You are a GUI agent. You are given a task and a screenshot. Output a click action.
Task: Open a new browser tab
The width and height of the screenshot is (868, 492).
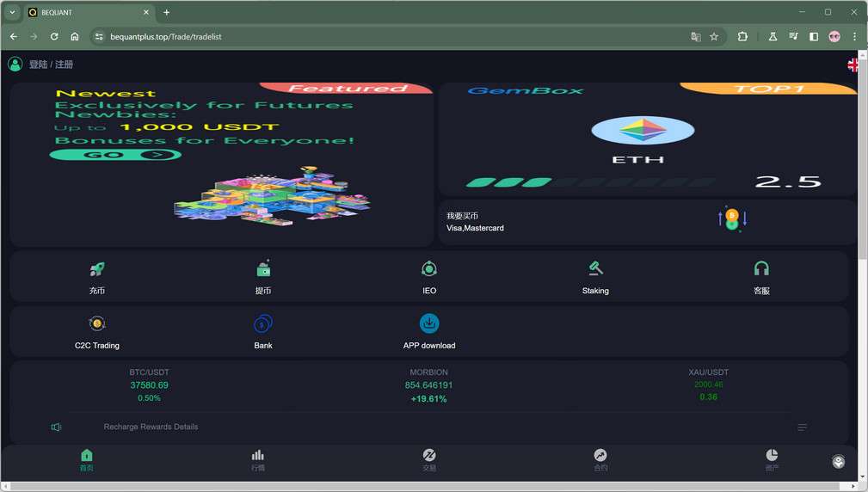[167, 12]
